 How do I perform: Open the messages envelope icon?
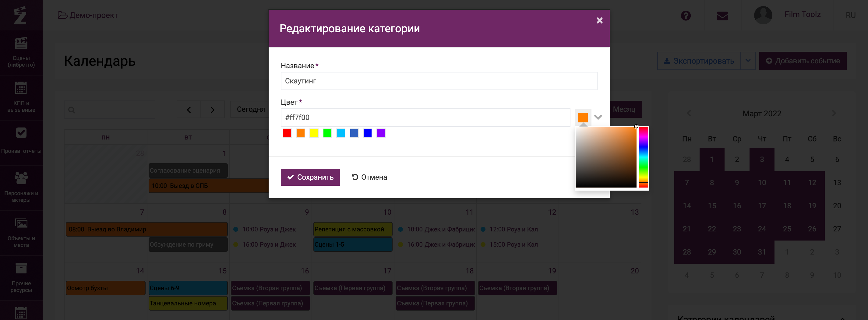[722, 16]
